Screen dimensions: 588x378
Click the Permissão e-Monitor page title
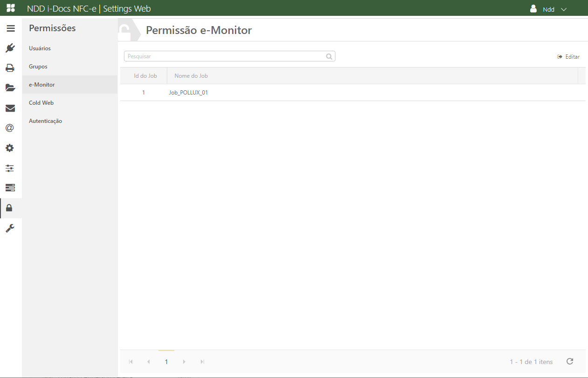[x=199, y=30]
